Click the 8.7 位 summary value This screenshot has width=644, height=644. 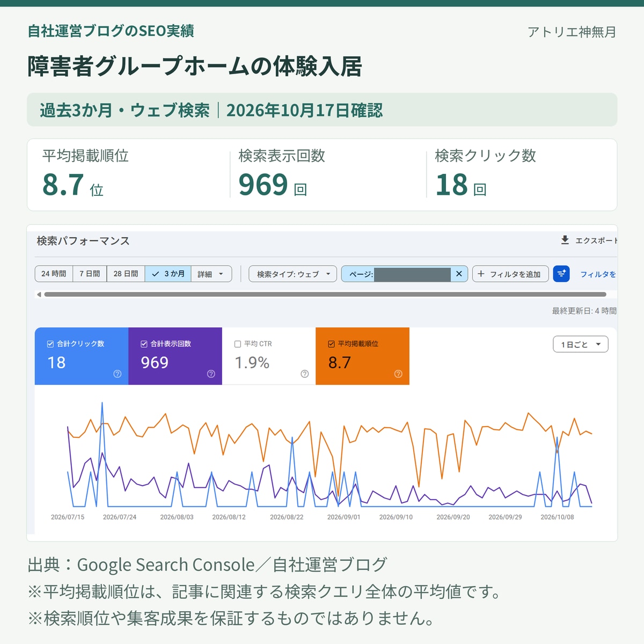[x=73, y=185]
